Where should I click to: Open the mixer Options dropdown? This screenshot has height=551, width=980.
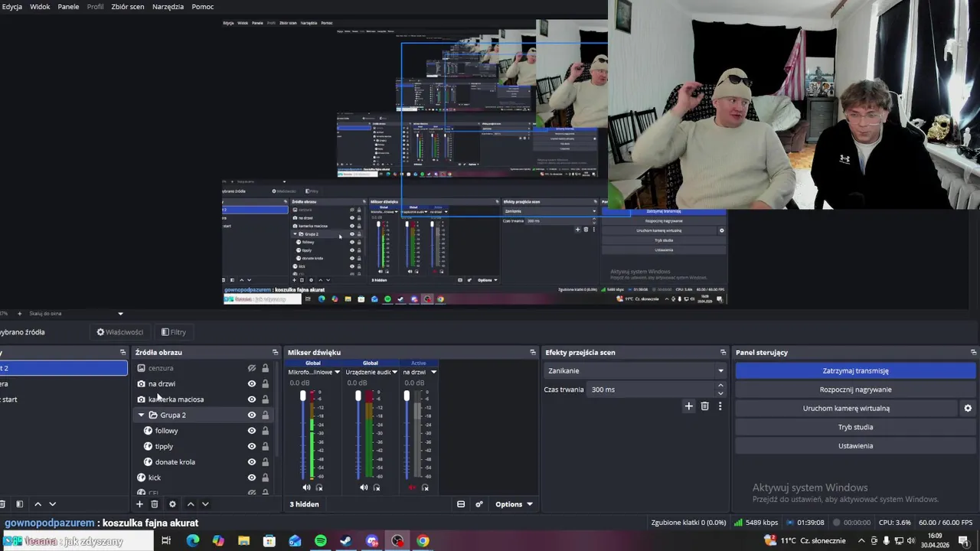(x=513, y=504)
